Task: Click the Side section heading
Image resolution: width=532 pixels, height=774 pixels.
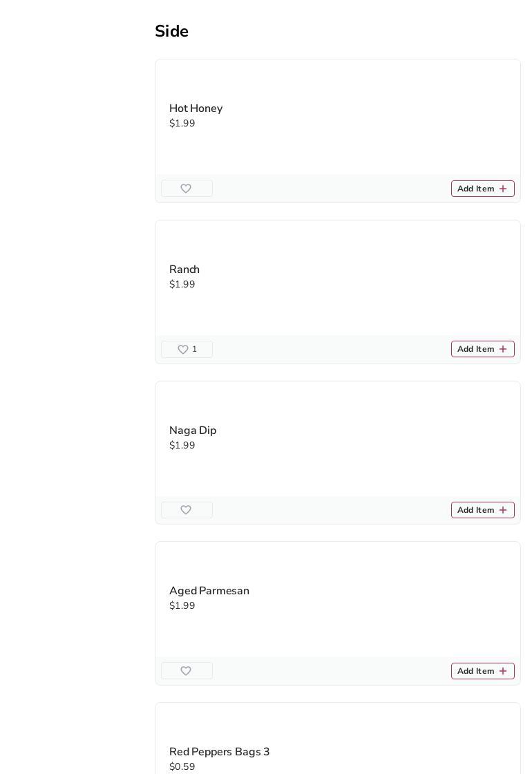Action: pos(171,31)
